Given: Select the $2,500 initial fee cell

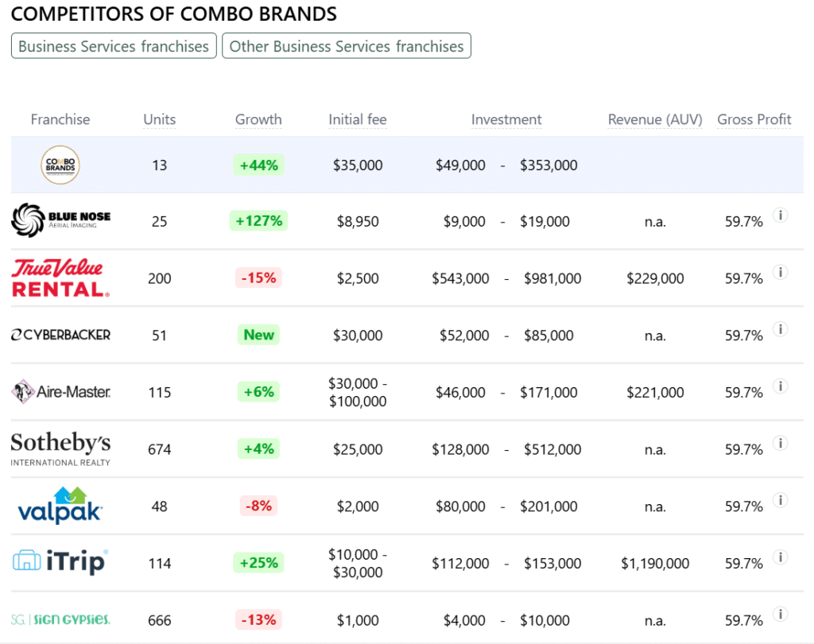Looking at the screenshot, I should point(358,278).
